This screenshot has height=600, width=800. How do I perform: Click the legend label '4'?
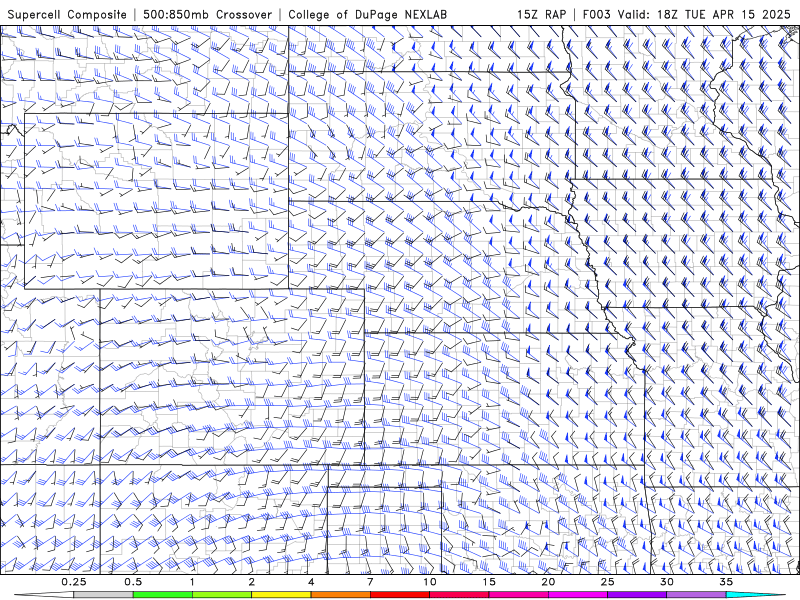tap(311, 582)
